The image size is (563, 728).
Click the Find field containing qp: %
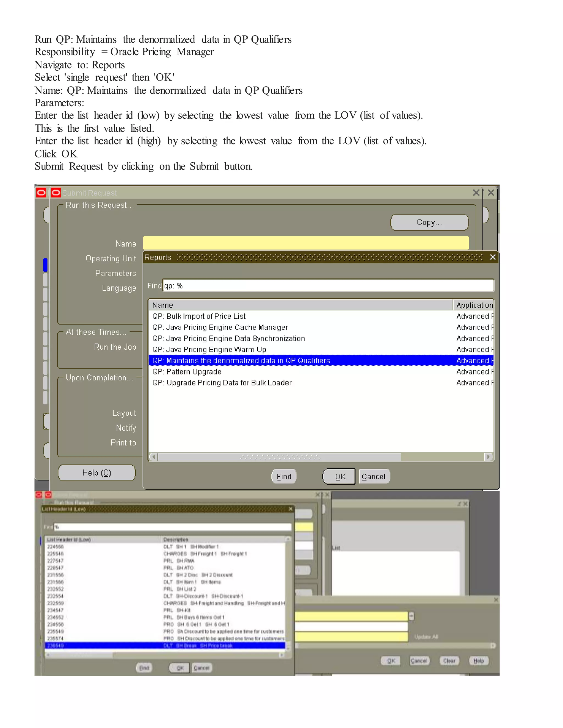[328, 286]
